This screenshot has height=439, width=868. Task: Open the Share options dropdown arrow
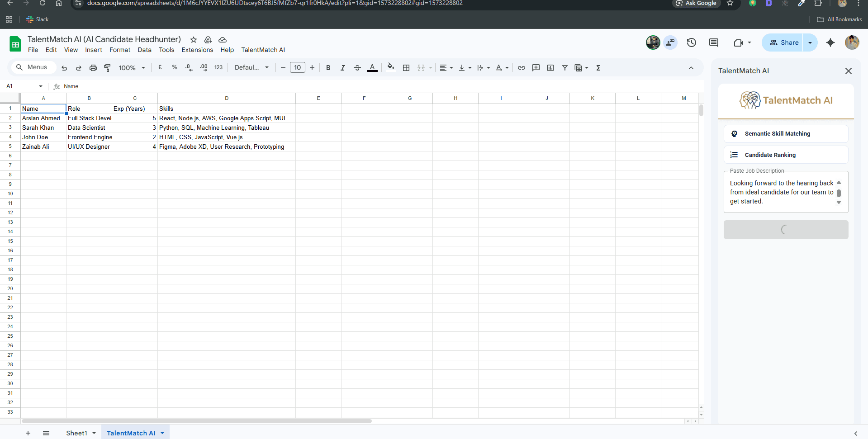810,42
